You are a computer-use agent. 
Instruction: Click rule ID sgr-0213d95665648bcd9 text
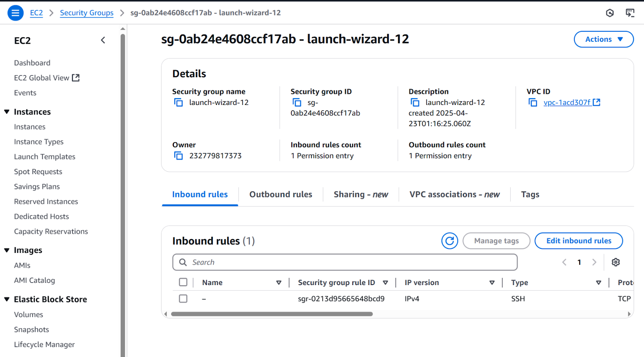(x=341, y=299)
